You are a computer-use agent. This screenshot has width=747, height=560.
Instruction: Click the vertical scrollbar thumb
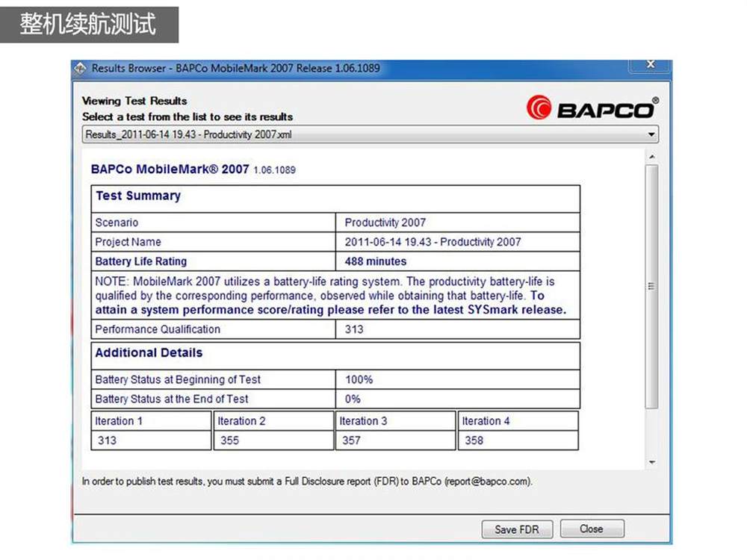[x=651, y=286]
